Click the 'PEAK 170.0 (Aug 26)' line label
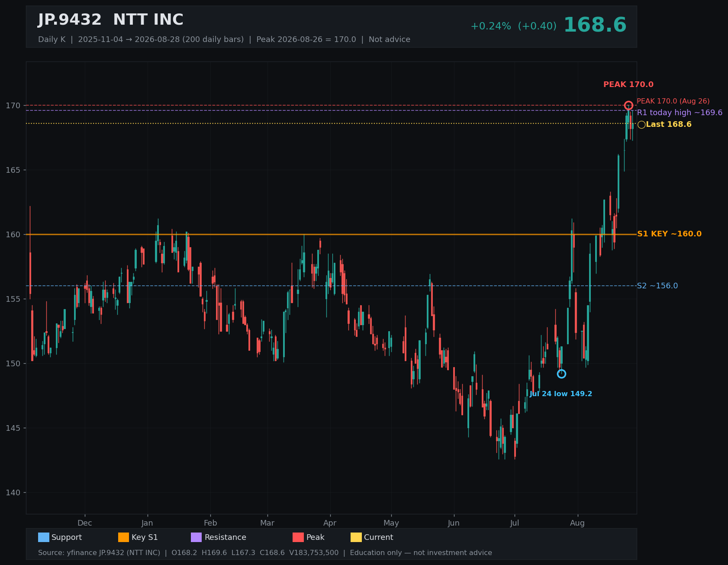 click(673, 101)
